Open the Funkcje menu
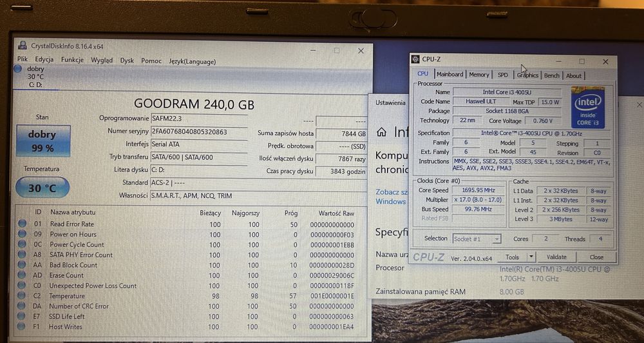This screenshot has height=343, width=644. (x=72, y=59)
